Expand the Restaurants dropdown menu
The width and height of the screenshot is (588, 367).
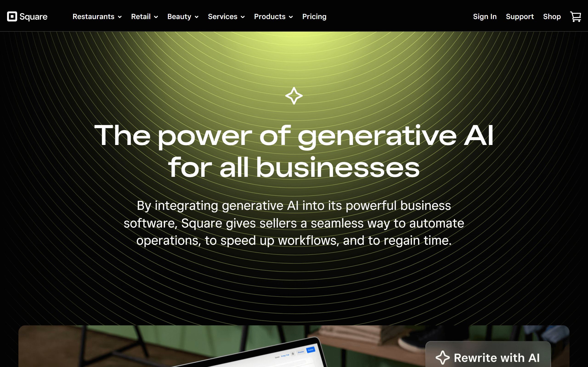(x=96, y=17)
